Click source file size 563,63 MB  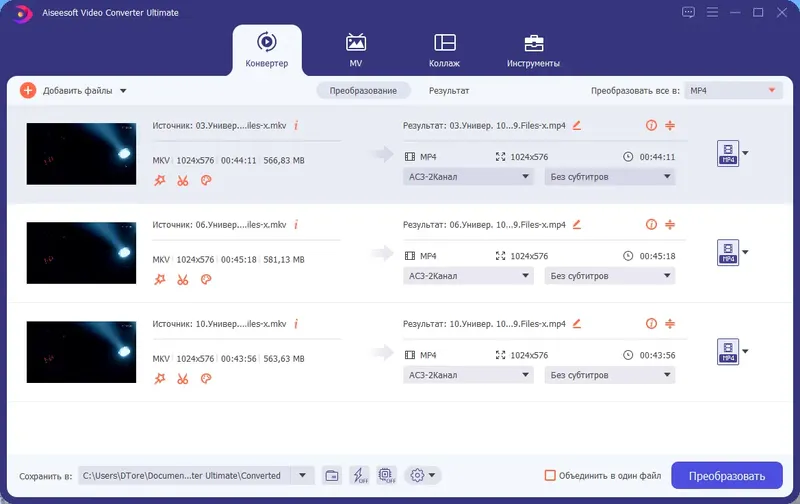tap(284, 359)
